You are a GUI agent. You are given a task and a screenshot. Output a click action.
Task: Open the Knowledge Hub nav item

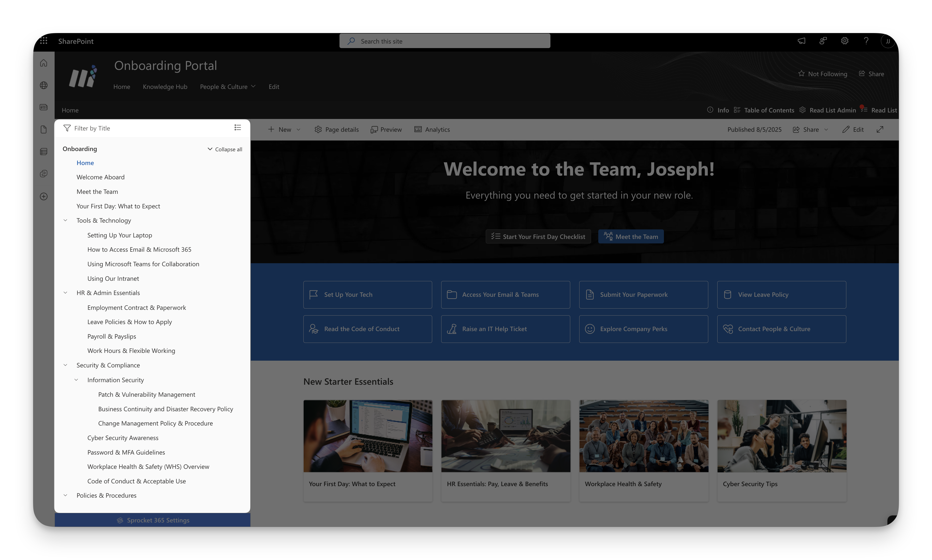pos(165,86)
